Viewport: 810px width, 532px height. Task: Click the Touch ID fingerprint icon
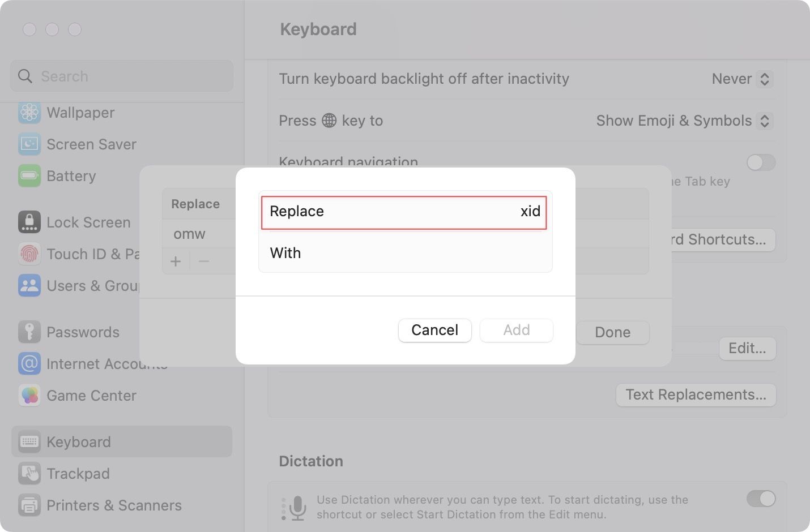29,254
